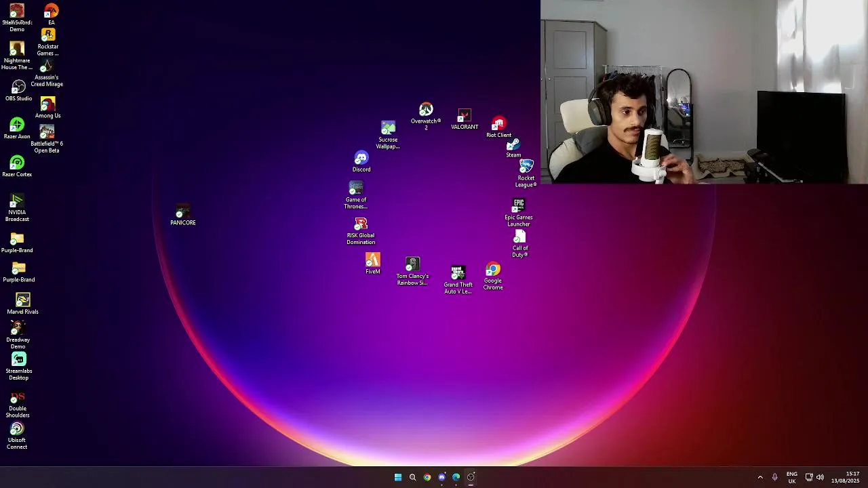Select Tom Clancy's Rainbow Six icon

click(412, 272)
